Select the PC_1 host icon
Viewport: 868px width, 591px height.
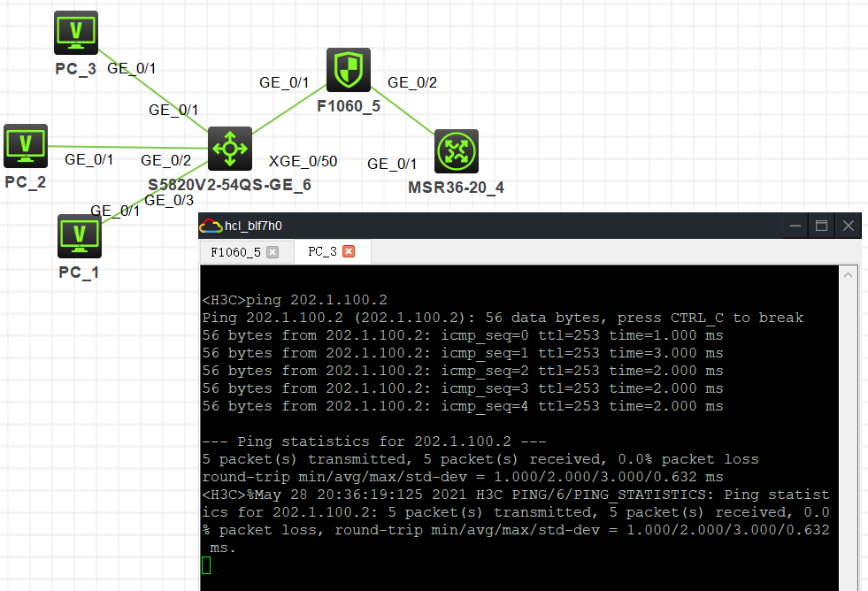click(x=79, y=236)
